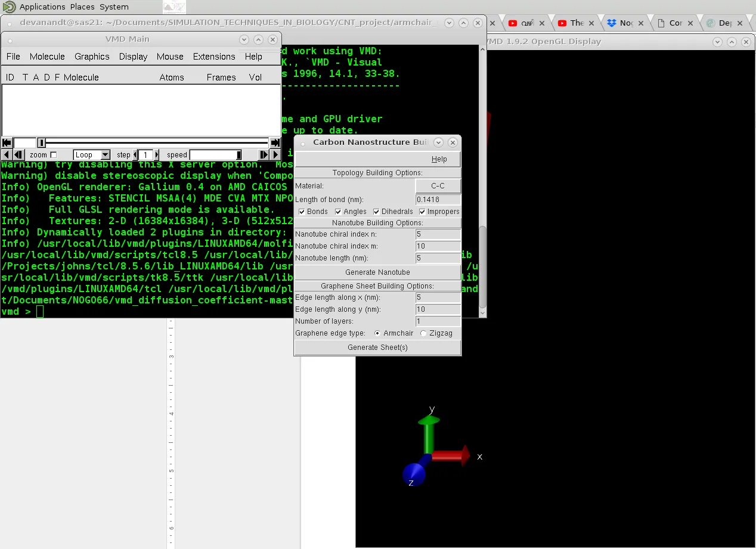Open the System menu in top panel

point(114,7)
